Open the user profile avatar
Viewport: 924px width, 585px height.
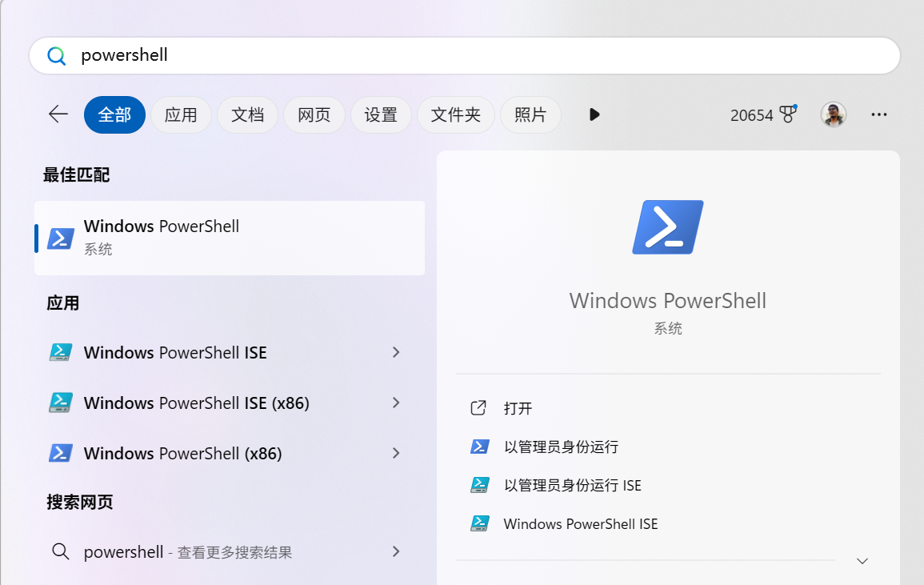point(834,114)
